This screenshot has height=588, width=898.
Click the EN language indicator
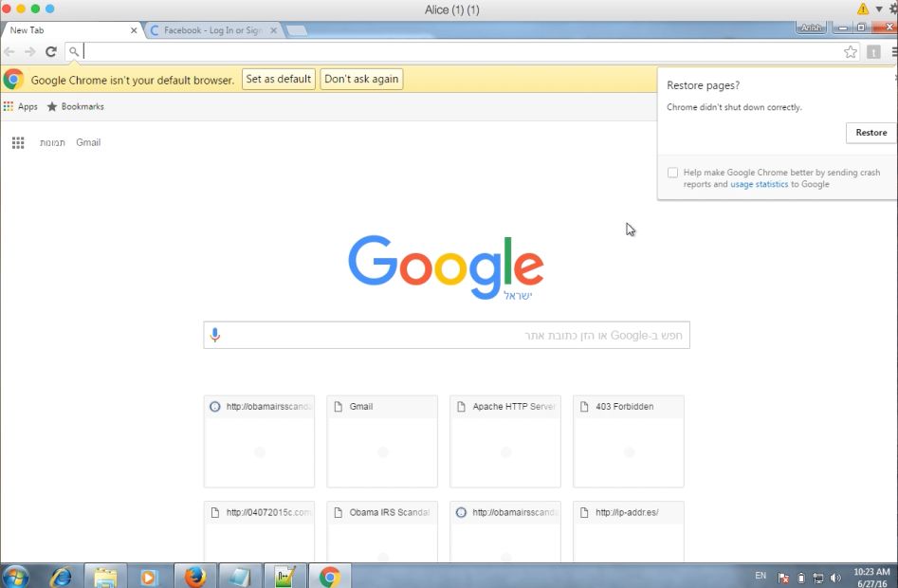(x=761, y=576)
